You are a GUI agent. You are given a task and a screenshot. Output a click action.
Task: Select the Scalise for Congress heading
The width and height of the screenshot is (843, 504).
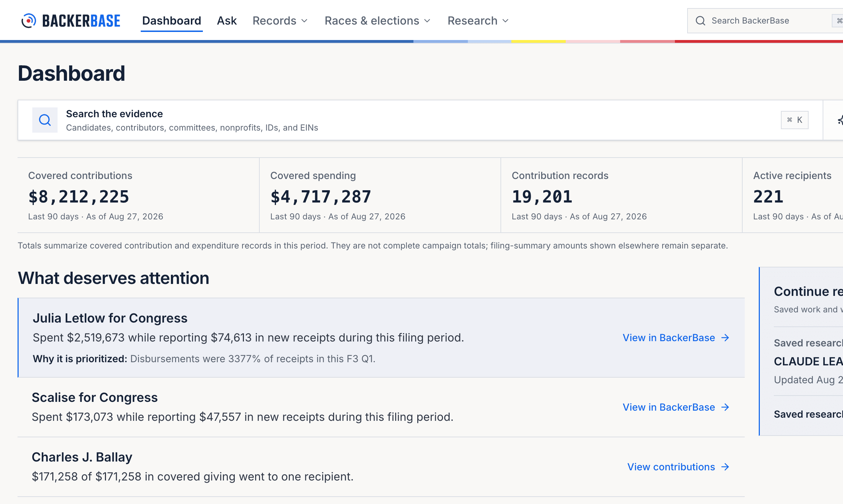pos(95,397)
